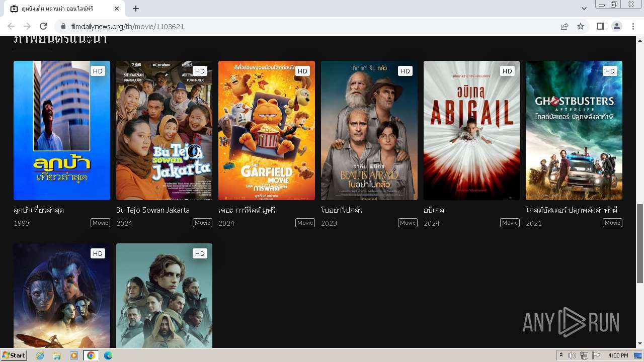Switch to Chrome in taskbar
The height and width of the screenshot is (362, 644).
[x=91, y=355]
